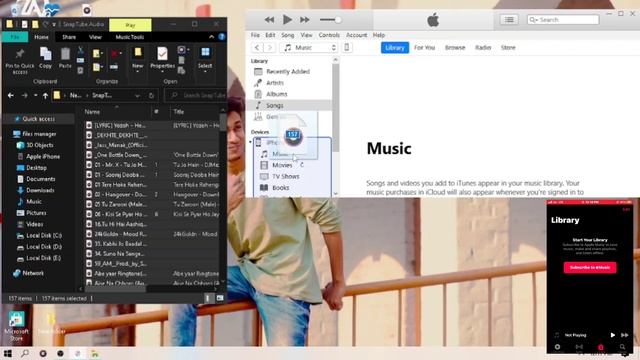The image size is (640, 360).
Task: Open the recent locations dropdown arrow
Action: click(36, 96)
